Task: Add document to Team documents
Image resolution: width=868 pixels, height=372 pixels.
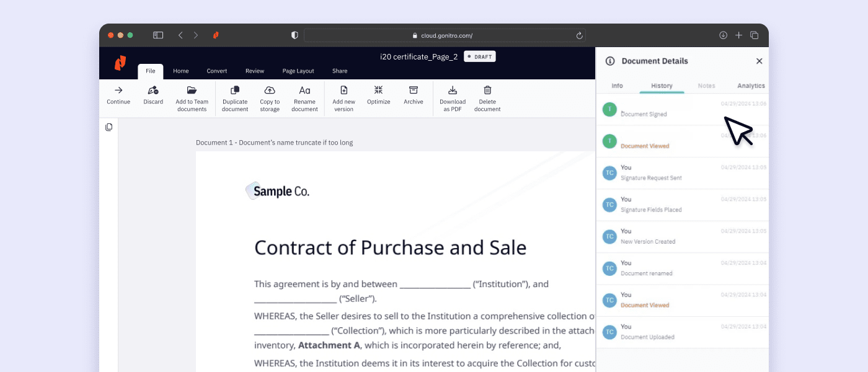Action: (x=192, y=99)
